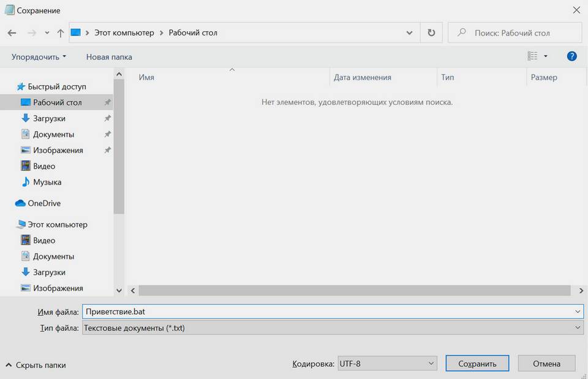588x379 pixels.
Task: Open pinned 'Документы' under Quick access
Action: (53, 134)
